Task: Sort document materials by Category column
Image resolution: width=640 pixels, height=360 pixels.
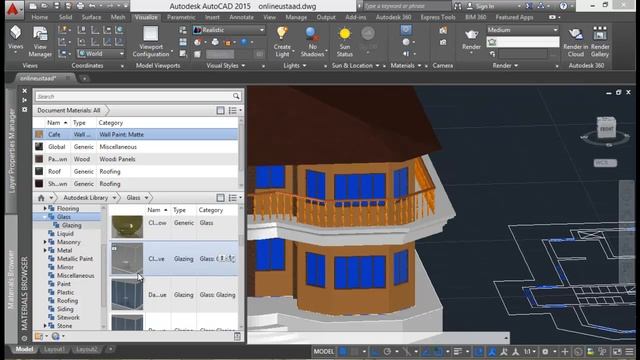Action: pos(111,122)
